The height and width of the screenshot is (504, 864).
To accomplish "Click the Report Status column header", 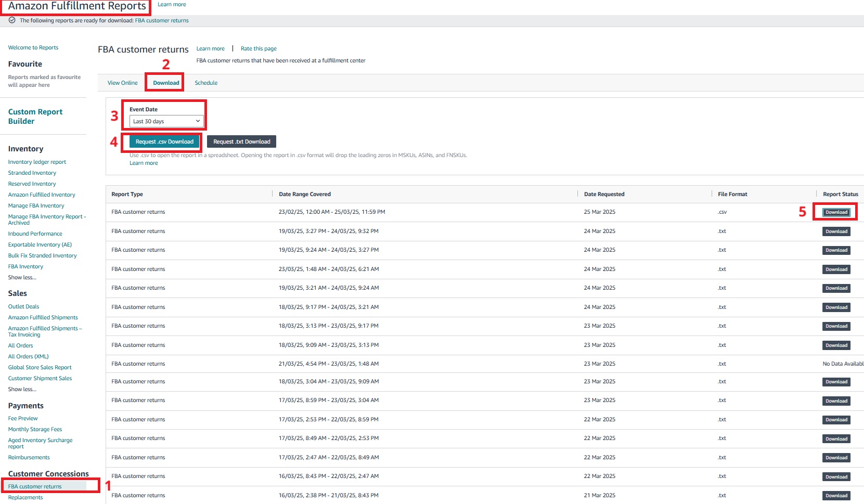I will (841, 194).
